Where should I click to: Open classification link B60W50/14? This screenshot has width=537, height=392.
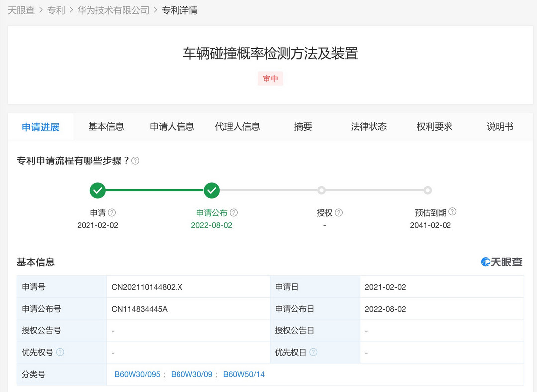click(x=243, y=374)
